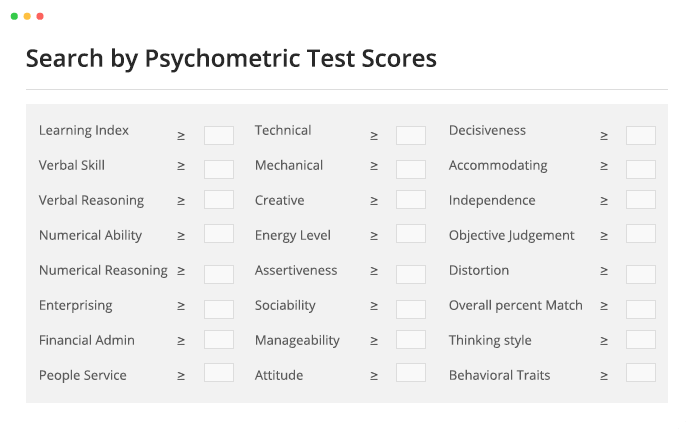Click the Learning Index score field
Screen dimensions: 686x429
(x=219, y=136)
